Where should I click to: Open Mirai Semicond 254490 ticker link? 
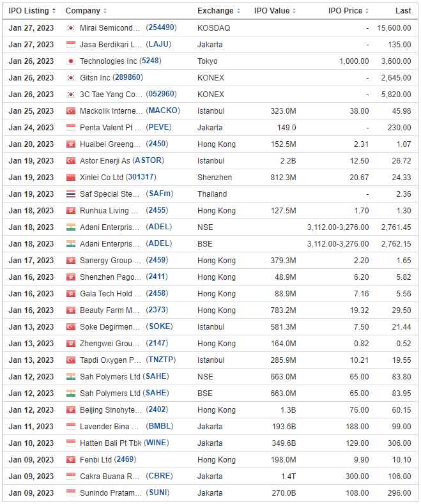pos(162,27)
